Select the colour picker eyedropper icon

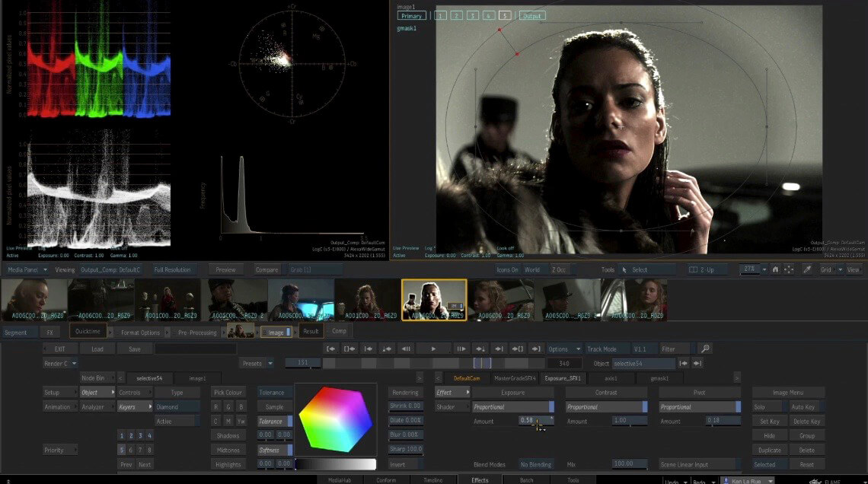807,269
